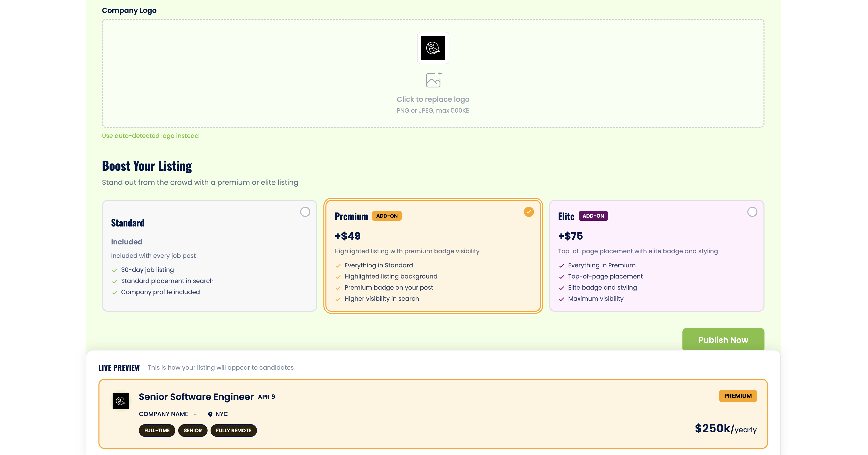Click the FULLY REMOTE tag pill
Viewport: 868px width, 455px height.
pos(234,431)
